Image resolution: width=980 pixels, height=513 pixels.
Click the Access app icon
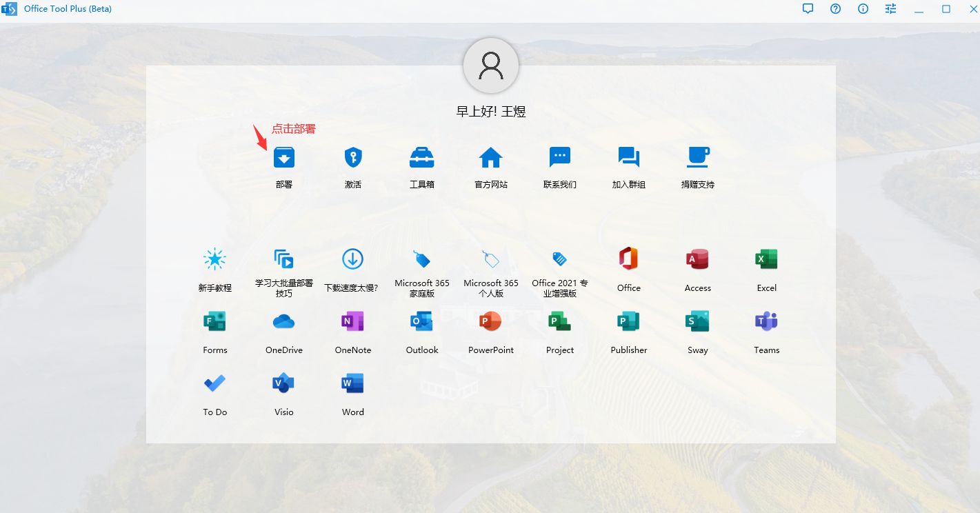(x=698, y=259)
